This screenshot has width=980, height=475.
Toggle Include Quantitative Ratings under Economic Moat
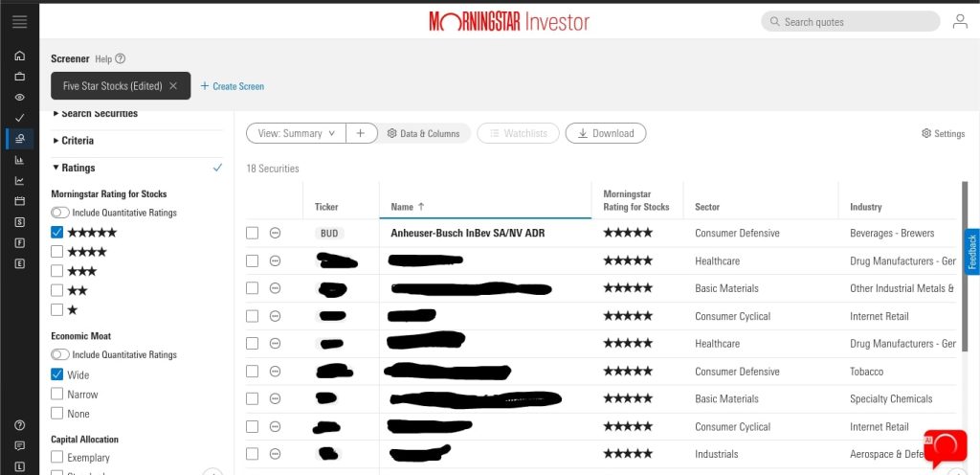(60, 354)
